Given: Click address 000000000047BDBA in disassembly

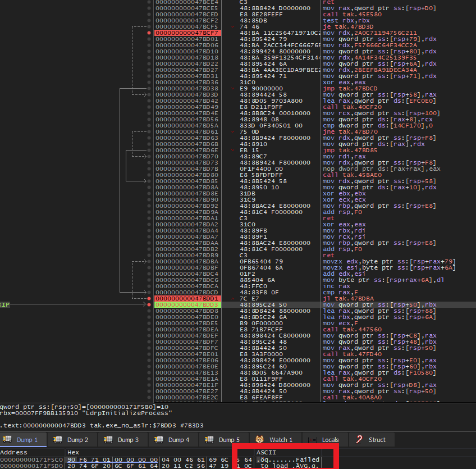Looking at the screenshot, I should tap(187, 262).
